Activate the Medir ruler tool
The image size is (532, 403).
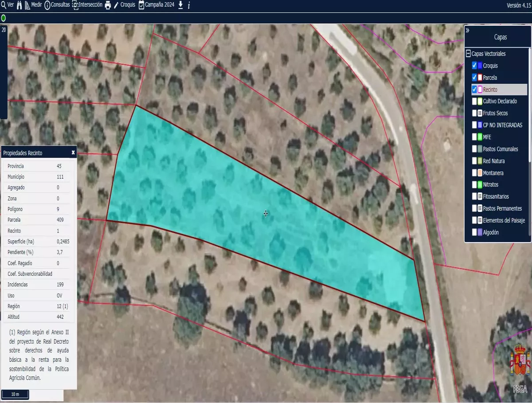(x=27, y=5)
